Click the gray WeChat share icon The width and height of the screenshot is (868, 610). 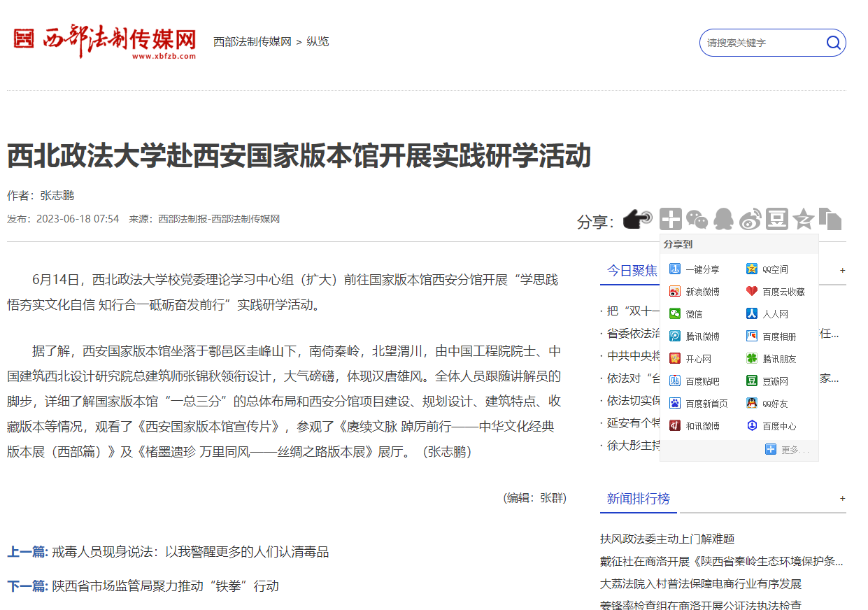point(697,220)
